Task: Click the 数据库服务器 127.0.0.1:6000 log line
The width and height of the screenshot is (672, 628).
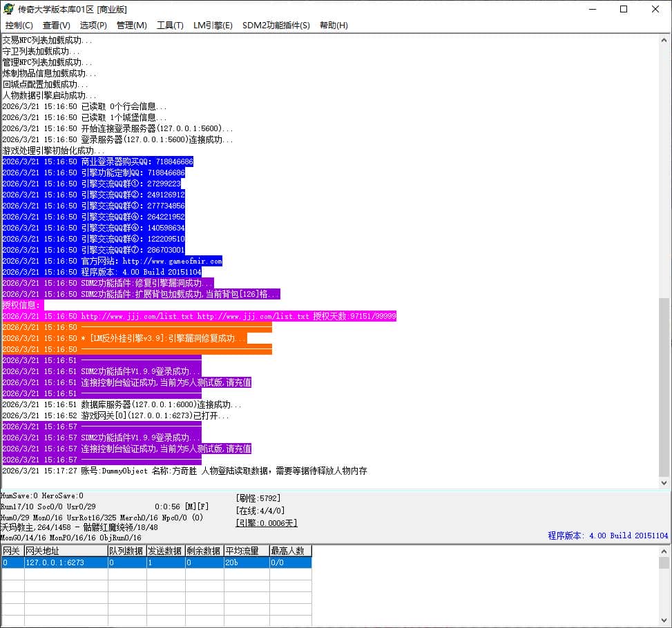Action: point(122,404)
